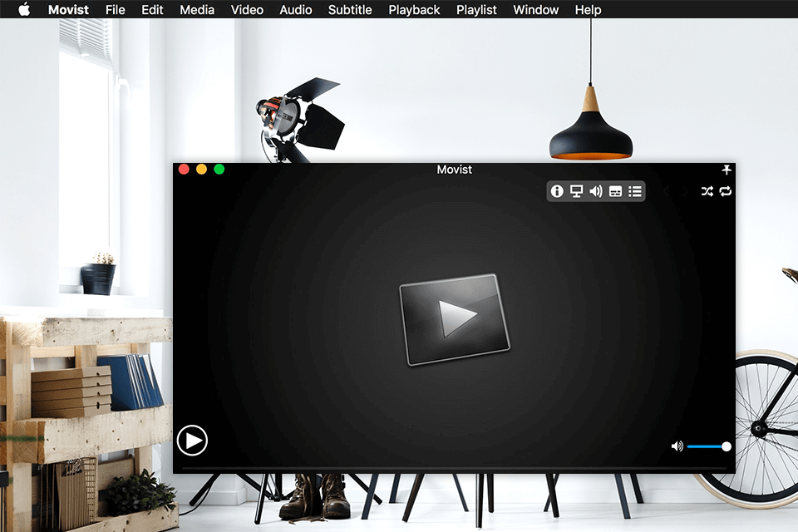Pin the window always on top
This screenshot has height=532, width=798.
tap(727, 170)
